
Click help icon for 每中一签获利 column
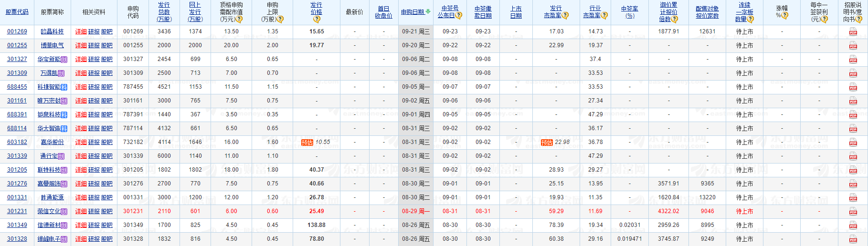825,20
